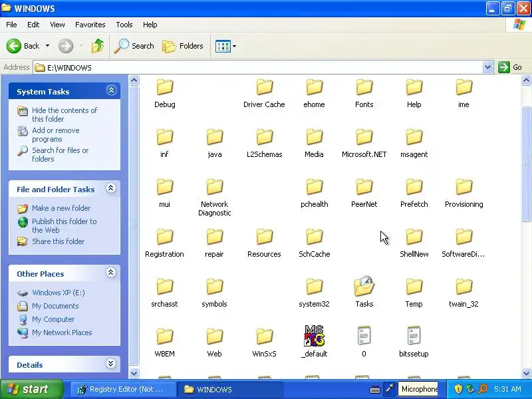Click the E:\WINDOWS address field
Image resolution: width=532 pixels, height=399 pixels.
tap(258, 68)
